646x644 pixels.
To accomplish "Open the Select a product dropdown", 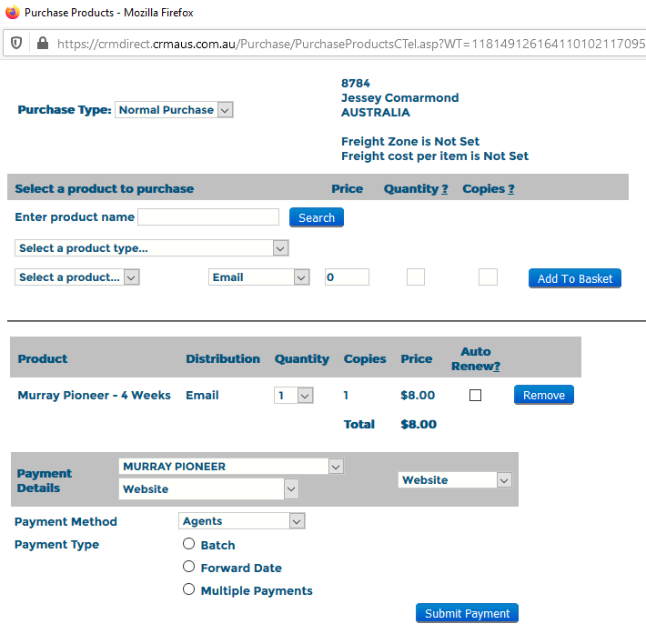I will [x=77, y=277].
